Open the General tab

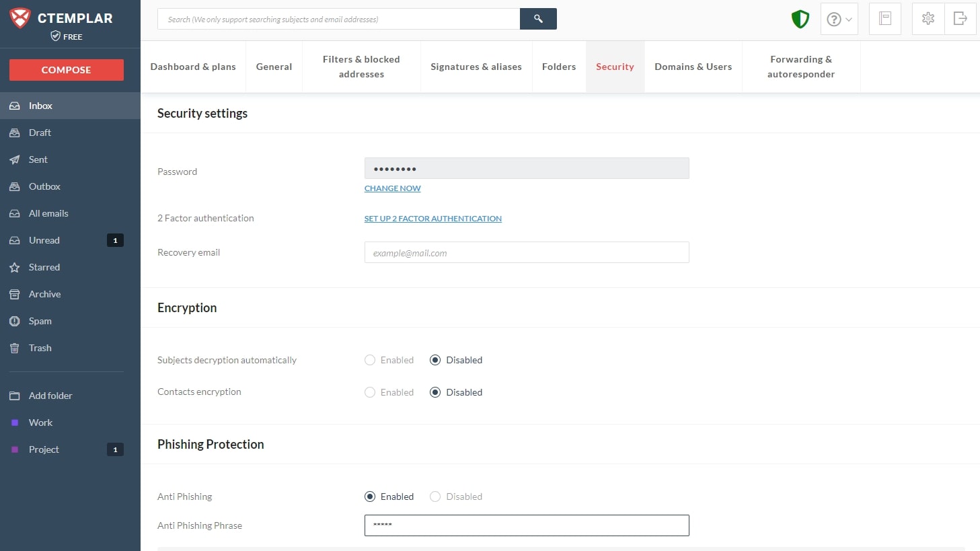coord(274,67)
